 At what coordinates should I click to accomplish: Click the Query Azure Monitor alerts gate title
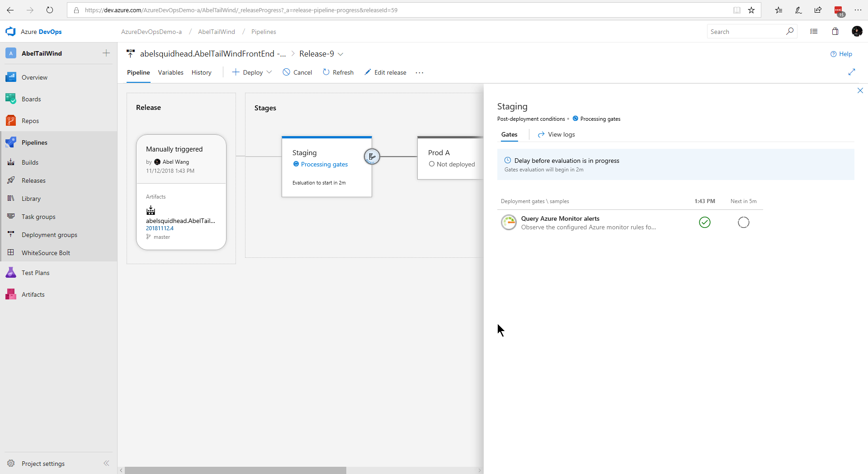point(560,218)
